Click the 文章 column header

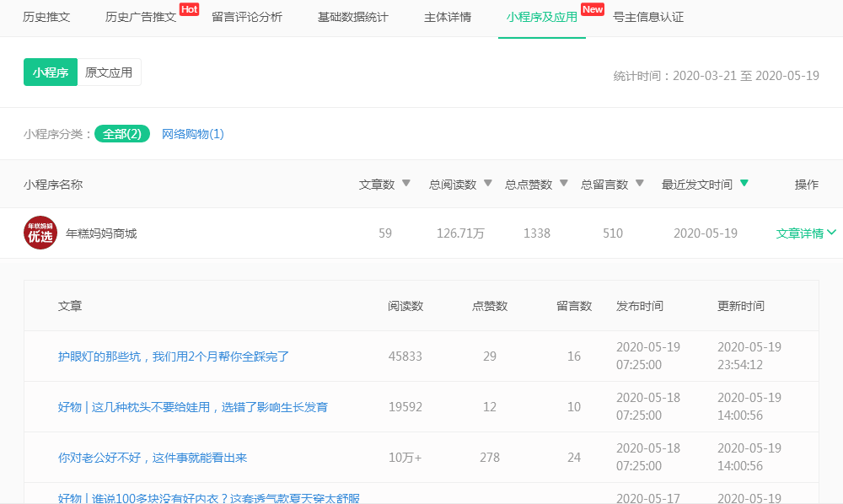point(70,306)
